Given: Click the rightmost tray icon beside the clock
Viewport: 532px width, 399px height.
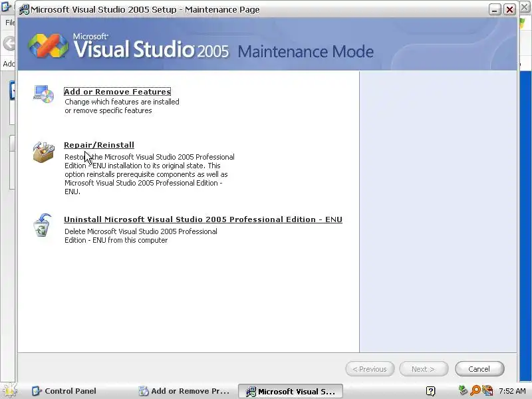Looking at the screenshot, I should click(487, 391).
